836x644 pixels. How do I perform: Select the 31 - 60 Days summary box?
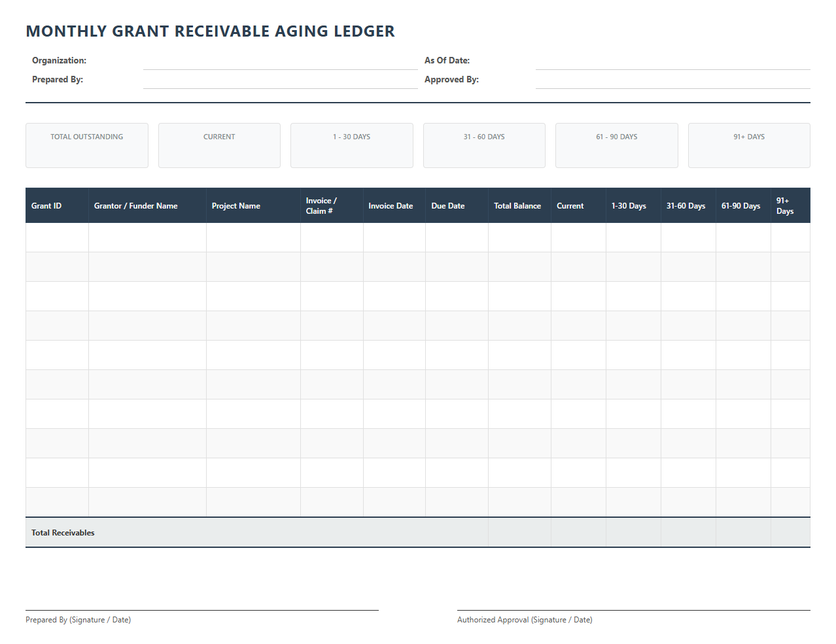pyautogui.click(x=484, y=145)
